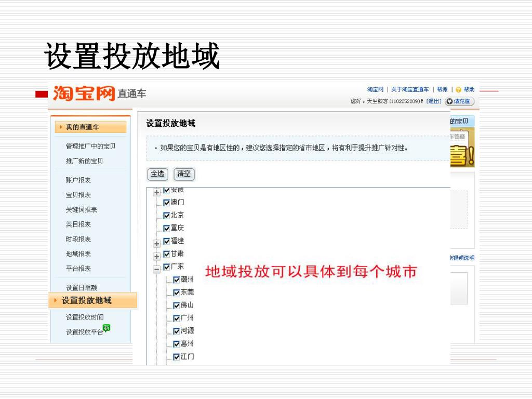The image size is (532, 399).
Task: Open 设置投放平台 in the sidebar
Action: click(x=85, y=332)
